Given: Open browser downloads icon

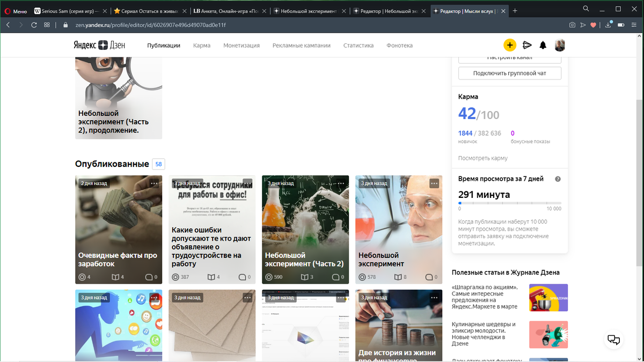Looking at the screenshot, I should coord(608,25).
